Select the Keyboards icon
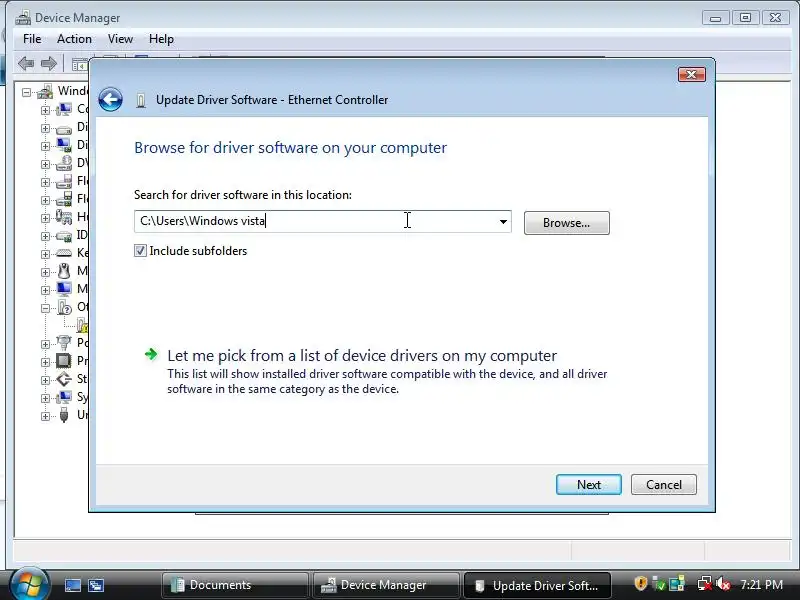This screenshot has width=800, height=600. (64, 253)
